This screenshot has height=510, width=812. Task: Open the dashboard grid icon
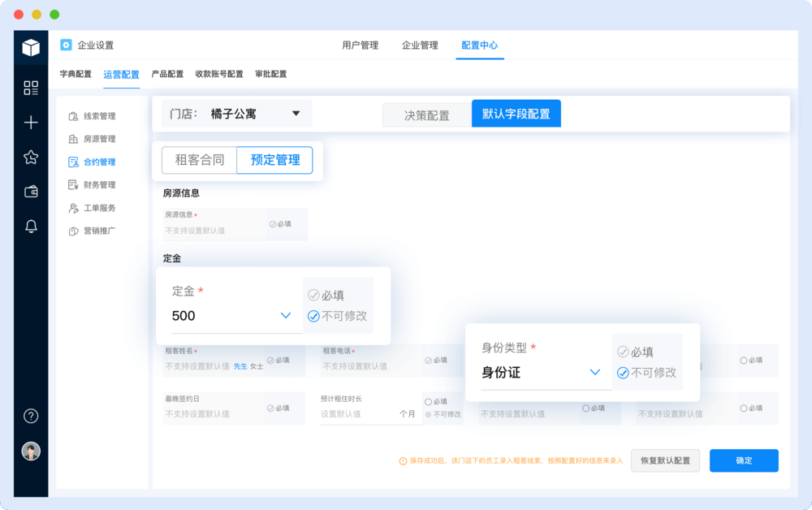click(31, 88)
